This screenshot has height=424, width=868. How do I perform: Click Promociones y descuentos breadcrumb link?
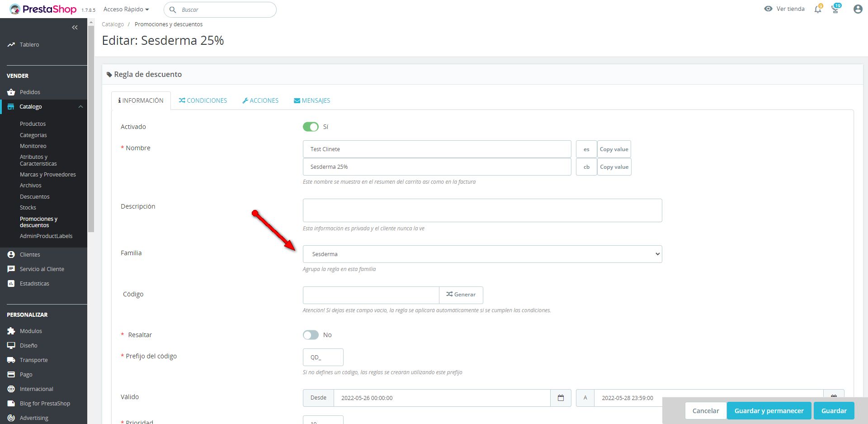coord(169,24)
